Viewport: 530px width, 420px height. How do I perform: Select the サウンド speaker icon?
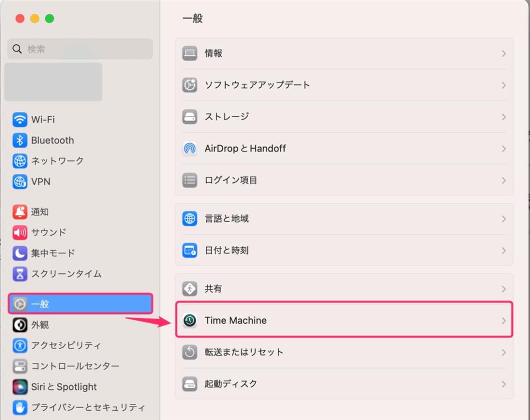[19, 233]
